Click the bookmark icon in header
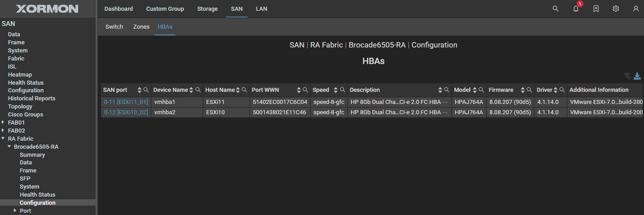Screen dimensions: 644x215 click(x=596, y=9)
